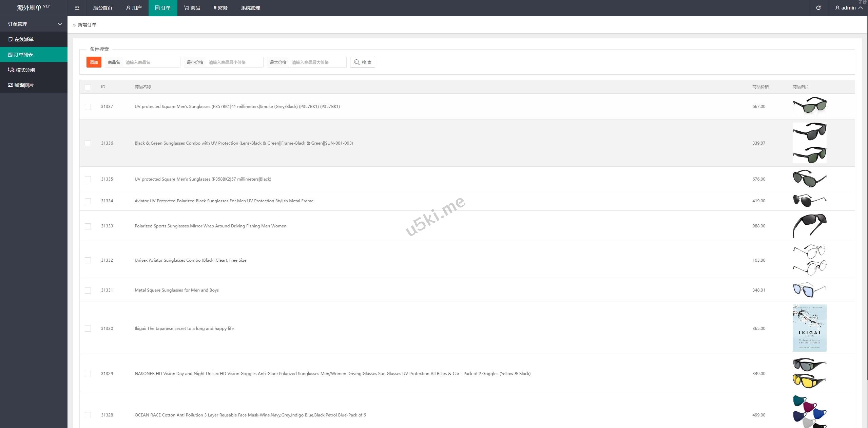868x428 pixels.
Task: Open 系统管理 menu
Action: (x=250, y=8)
